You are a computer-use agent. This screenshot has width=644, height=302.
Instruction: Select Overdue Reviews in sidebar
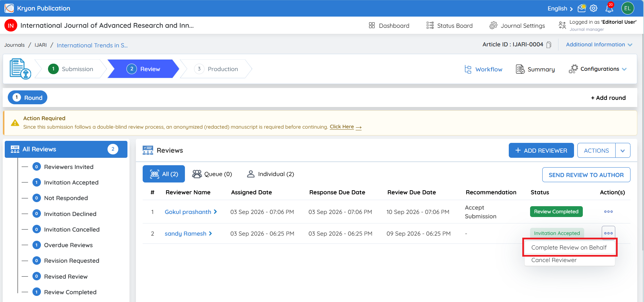[68, 245]
